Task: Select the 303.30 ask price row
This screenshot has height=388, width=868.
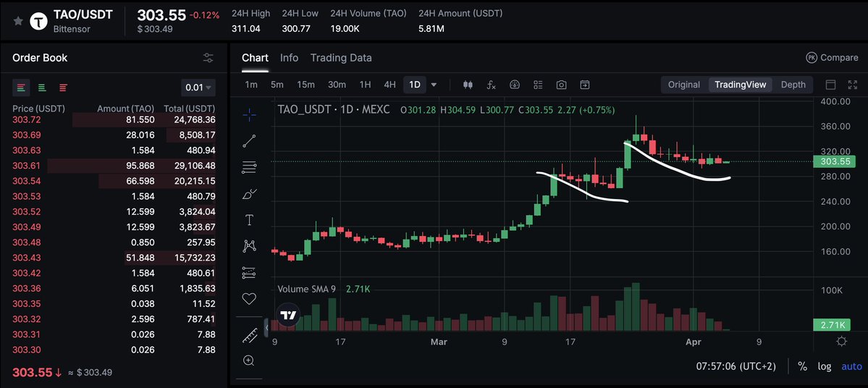Action: (x=114, y=350)
